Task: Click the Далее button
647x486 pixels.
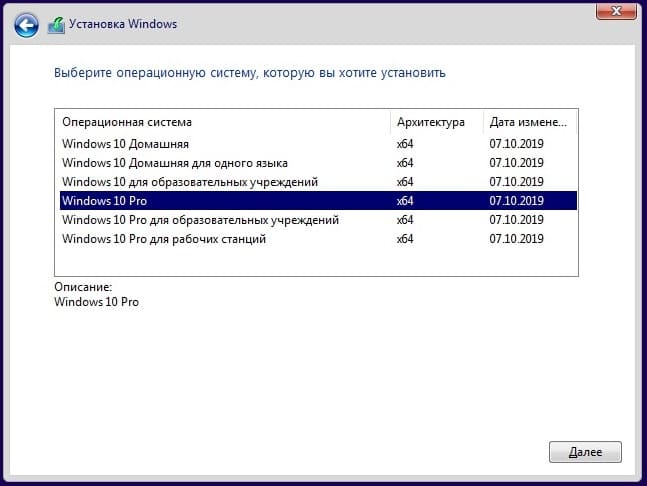Action: click(x=585, y=452)
